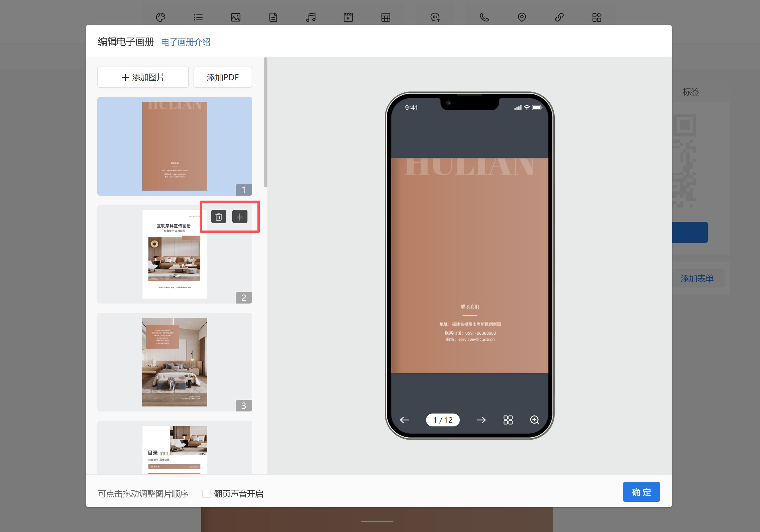Image resolution: width=760 pixels, height=532 pixels.
Task: Click the 1 / 12 page indicator
Action: coord(442,420)
